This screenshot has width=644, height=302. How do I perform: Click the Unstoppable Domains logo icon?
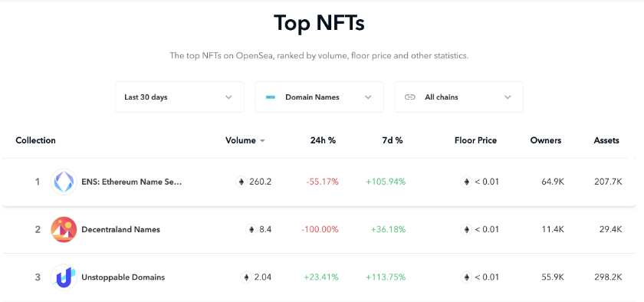[64, 277]
